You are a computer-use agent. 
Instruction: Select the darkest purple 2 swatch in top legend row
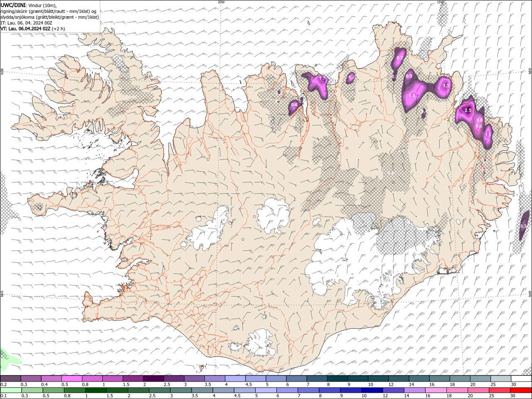(x=153, y=379)
